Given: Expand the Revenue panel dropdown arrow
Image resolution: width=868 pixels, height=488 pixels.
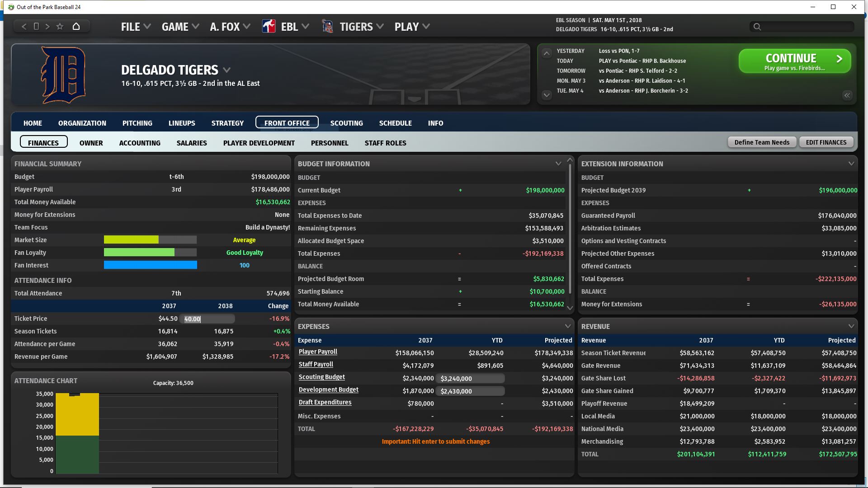Looking at the screenshot, I should [x=851, y=326].
